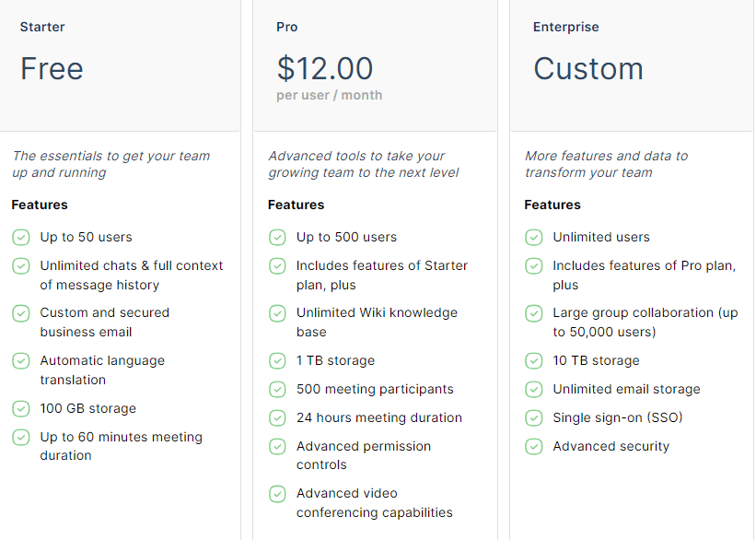Click the checkmark beside Advanced security
The width and height of the screenshot is (756, 540).
534,446
